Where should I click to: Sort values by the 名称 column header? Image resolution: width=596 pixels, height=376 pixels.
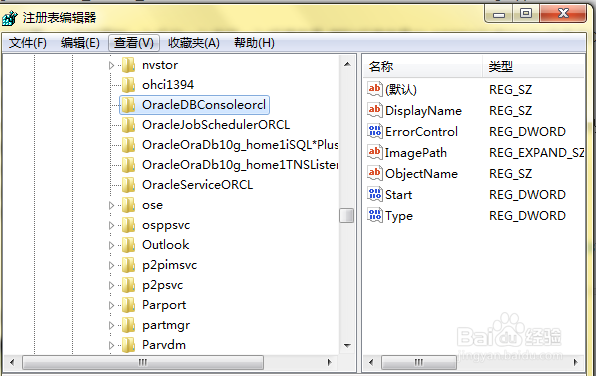[x=422, y=67]
